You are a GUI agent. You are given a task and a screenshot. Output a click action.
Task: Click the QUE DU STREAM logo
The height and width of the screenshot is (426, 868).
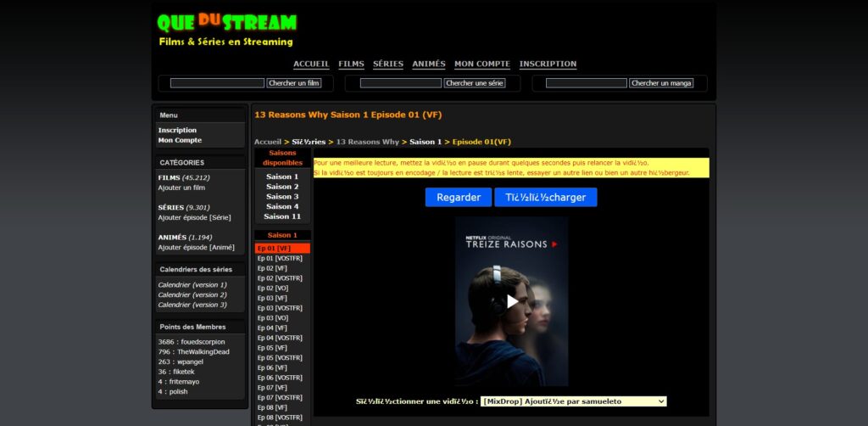[x=227, y=23]
